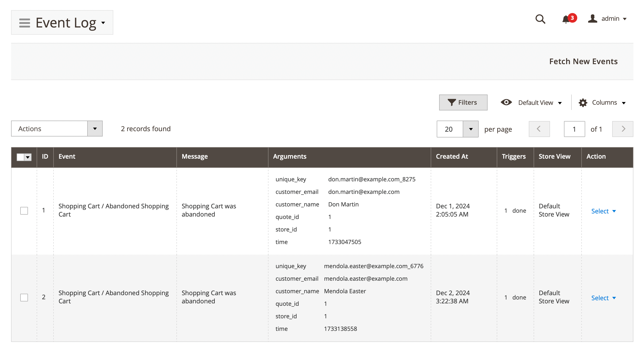This screenshot has height=354, width=644.
Task: Open the per page size dropdown arrow
Action: pos(470,129)
